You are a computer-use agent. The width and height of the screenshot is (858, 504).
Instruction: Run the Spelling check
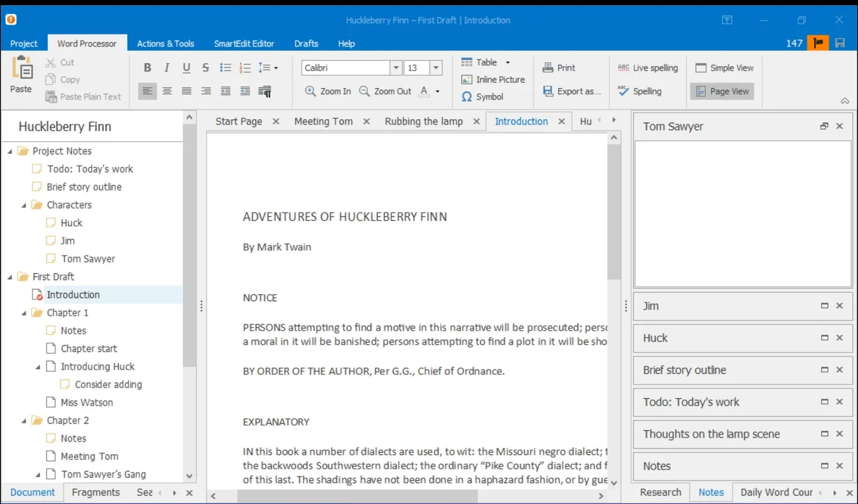(639, 91)
